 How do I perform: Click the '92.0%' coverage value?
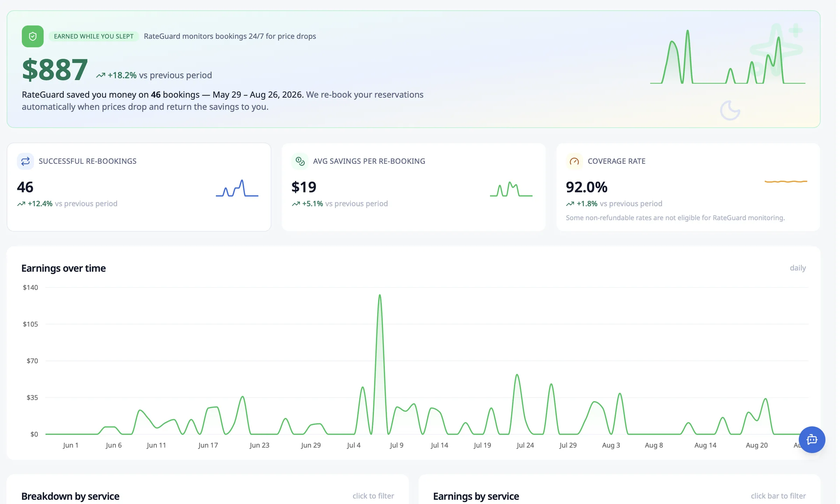point(587,187)
